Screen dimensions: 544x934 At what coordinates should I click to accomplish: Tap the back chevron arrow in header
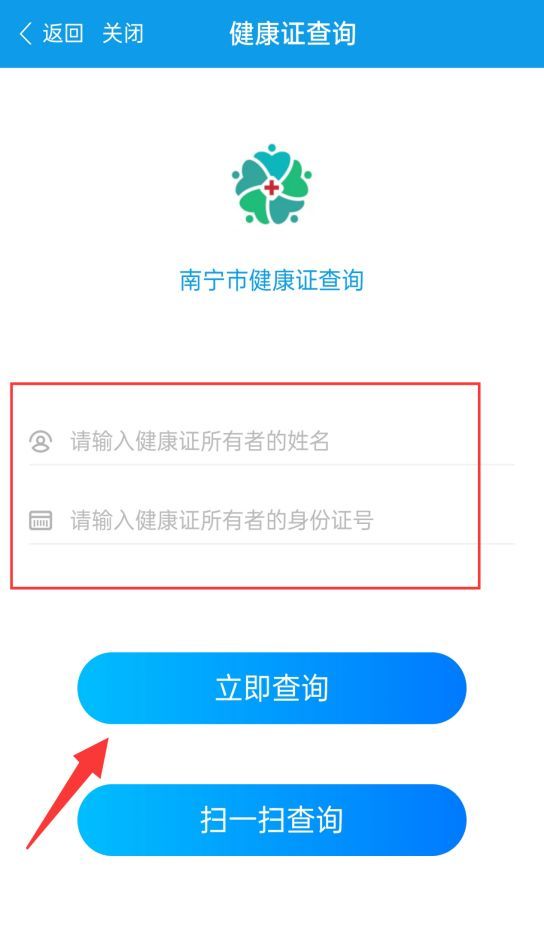[x=25, y=34]
